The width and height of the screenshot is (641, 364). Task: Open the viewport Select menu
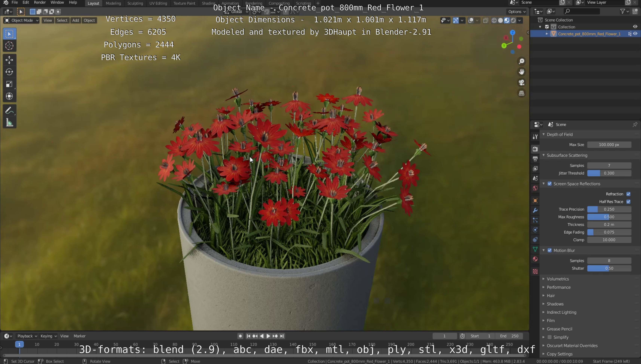(x=62, y=21)
